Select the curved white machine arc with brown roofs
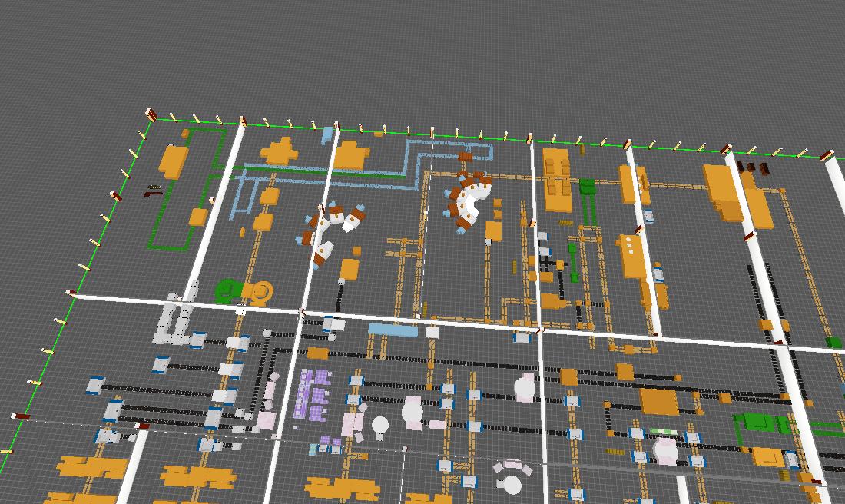 pyautogui.click(x=469, y=200)
